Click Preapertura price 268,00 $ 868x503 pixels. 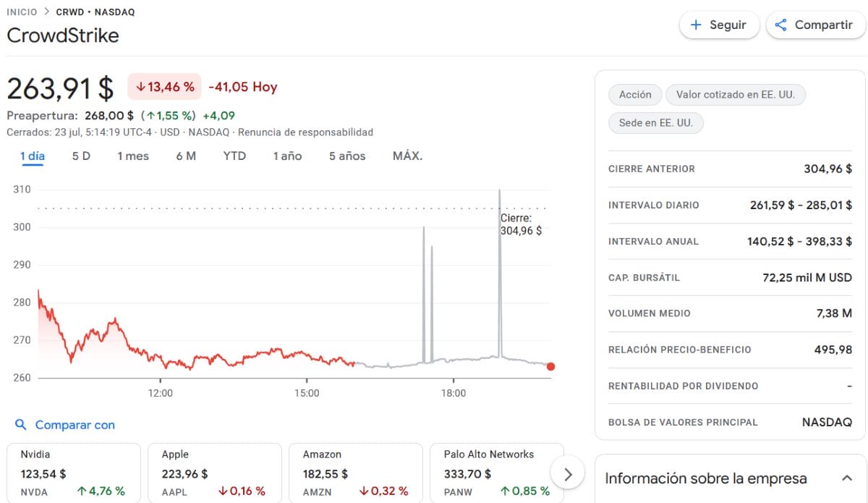point(109,115)
